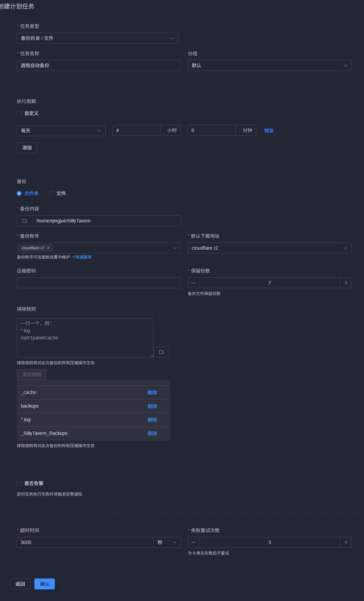Click the 确认 confirm button

click(x=45, y=584)
